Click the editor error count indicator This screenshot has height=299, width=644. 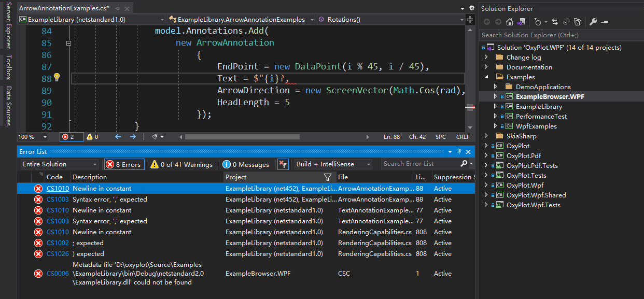(71, 137)
